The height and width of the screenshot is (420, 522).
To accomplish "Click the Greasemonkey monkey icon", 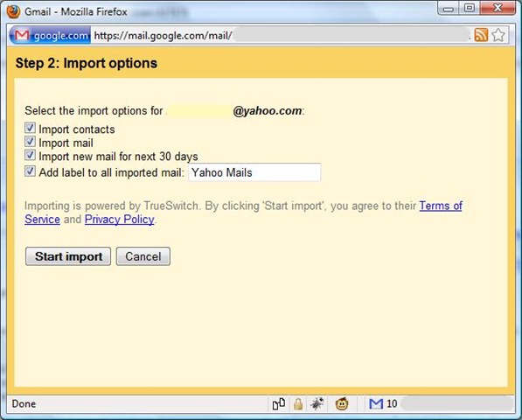I will click(x=342, y=403).
